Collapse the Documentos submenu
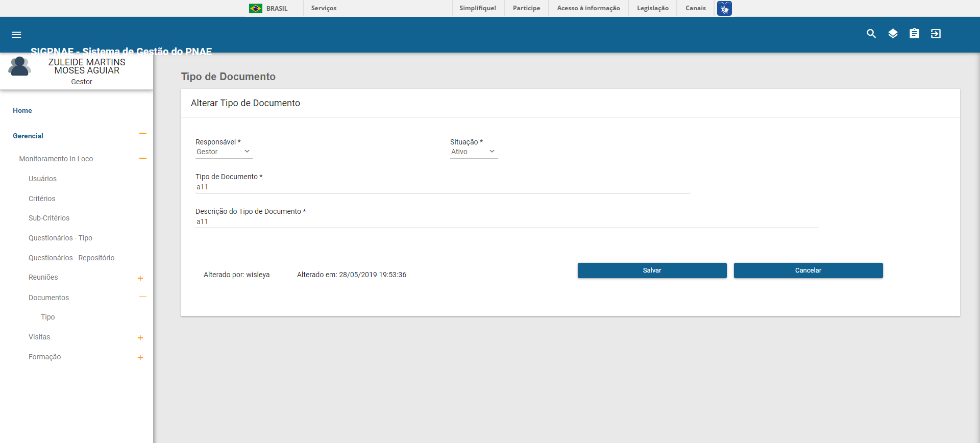The image size is (980, 443). [143, 297]
